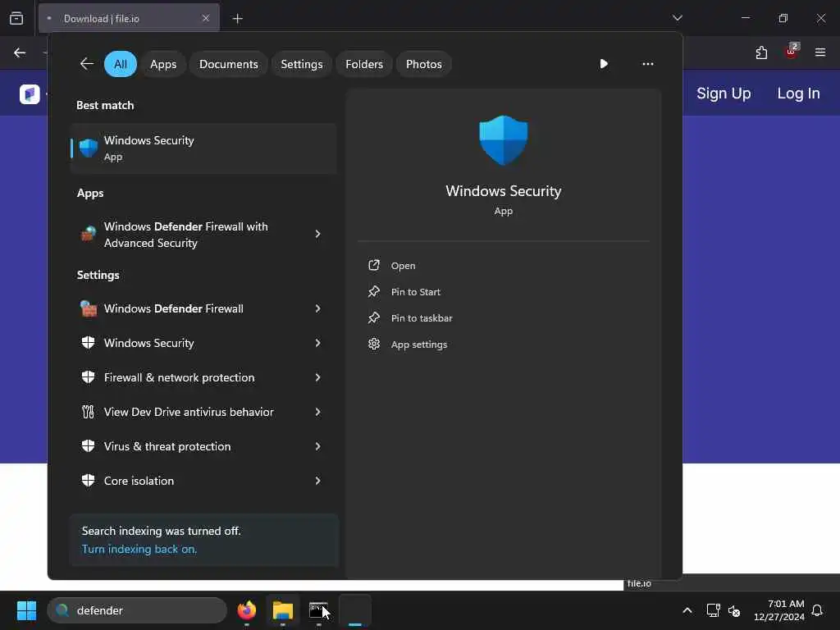Click the shield icon of Firewall & network protection
This screenshot has width=840, height=630.
click(89, 377)
